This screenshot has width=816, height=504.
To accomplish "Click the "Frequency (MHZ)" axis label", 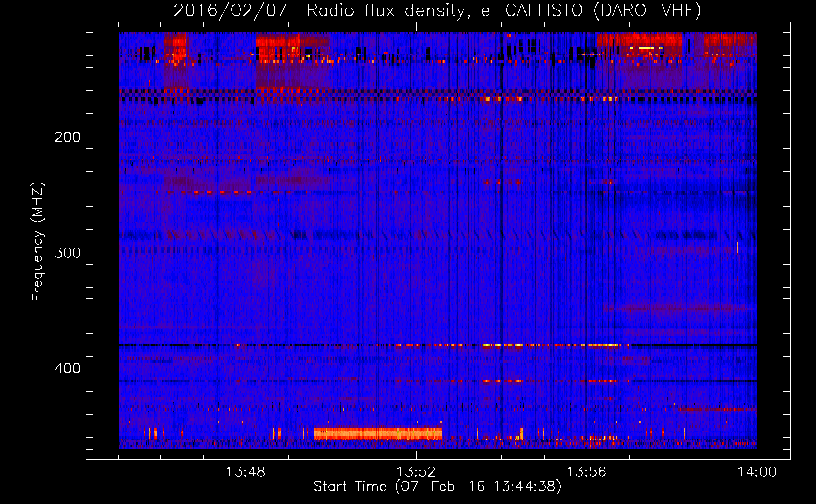I will pos(38,242).
